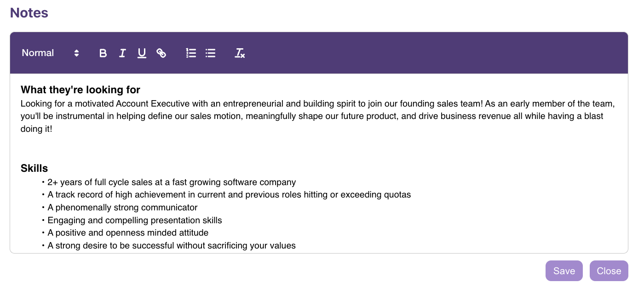
Task: Toggle underline formatting
Action: point(142,53)
